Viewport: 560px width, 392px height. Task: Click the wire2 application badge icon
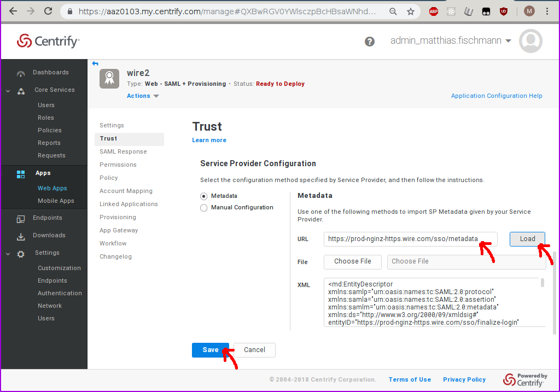109,79
